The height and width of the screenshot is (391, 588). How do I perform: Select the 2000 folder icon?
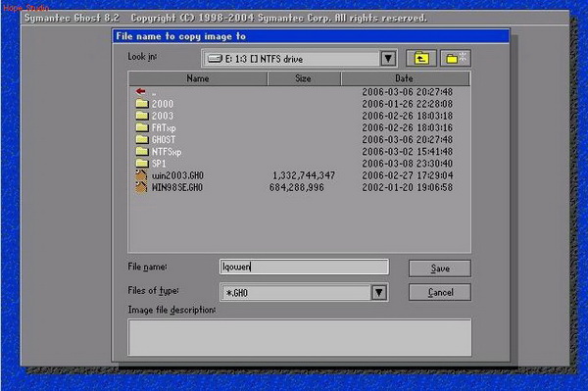pos(142,104)
